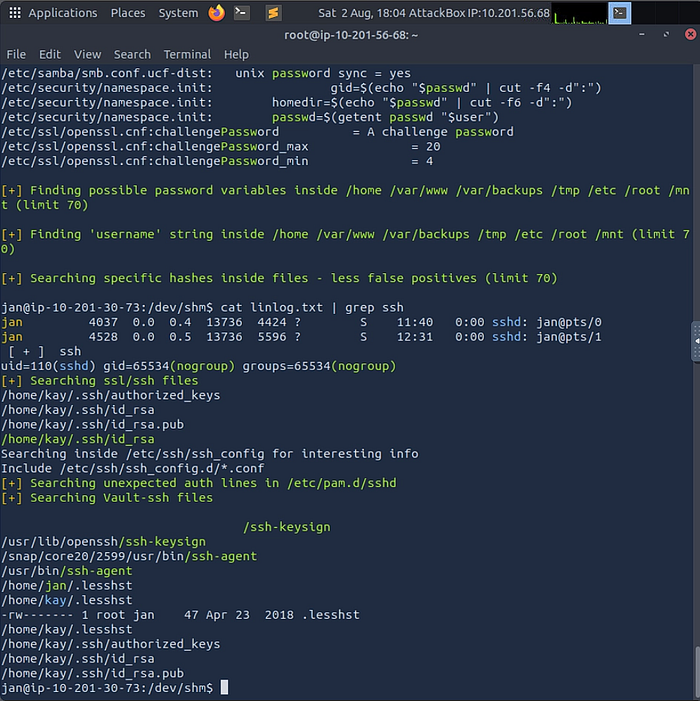The height and width of the screenshot is (701, 700).
Task: Open the Help menu
Action: (x=236, y=55)
